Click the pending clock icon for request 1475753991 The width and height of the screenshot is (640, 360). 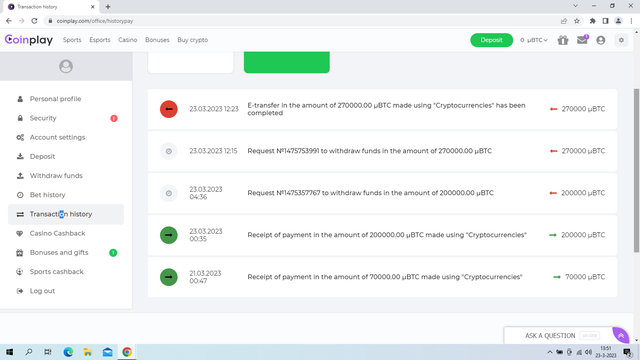169,151
